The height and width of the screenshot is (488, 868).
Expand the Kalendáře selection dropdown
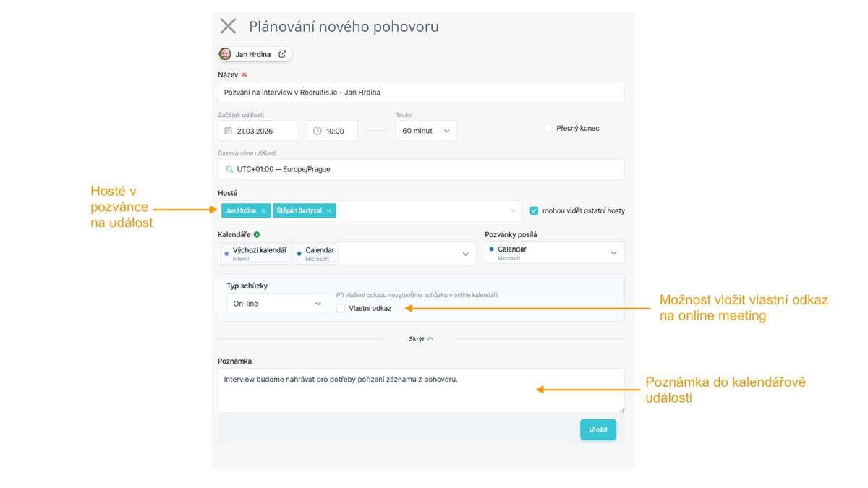(x=466, y=254)
